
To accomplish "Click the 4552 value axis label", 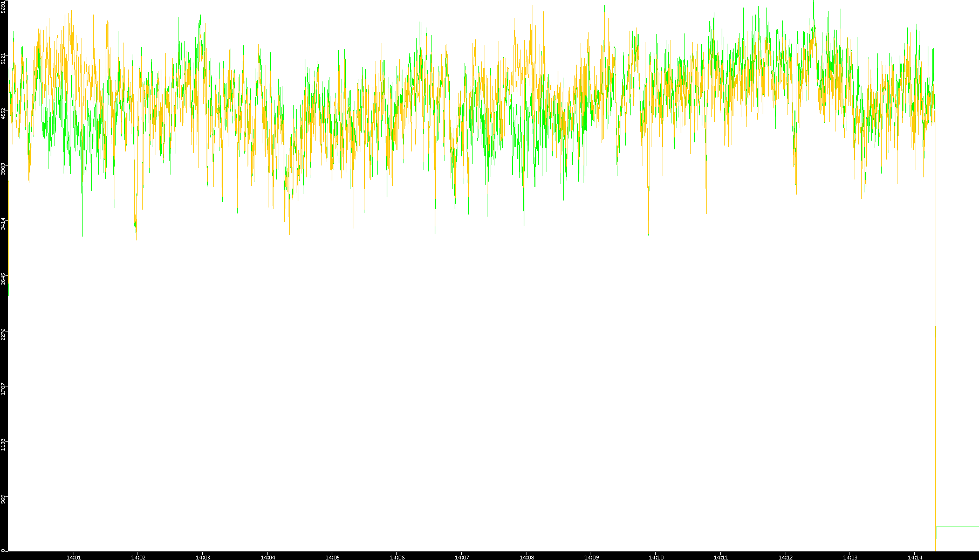I will pyautogui.click(x=4, y=113).
